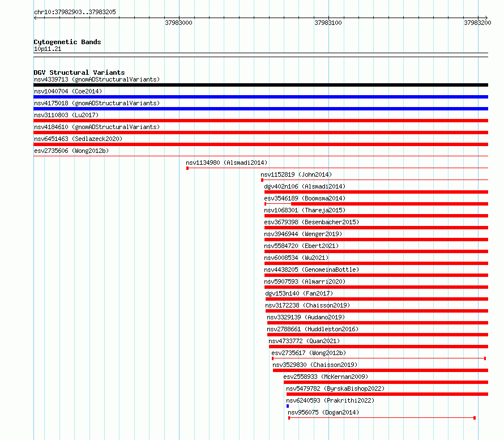
Task: Click the DGV Structural Variants track title
Action: (79, 72)
